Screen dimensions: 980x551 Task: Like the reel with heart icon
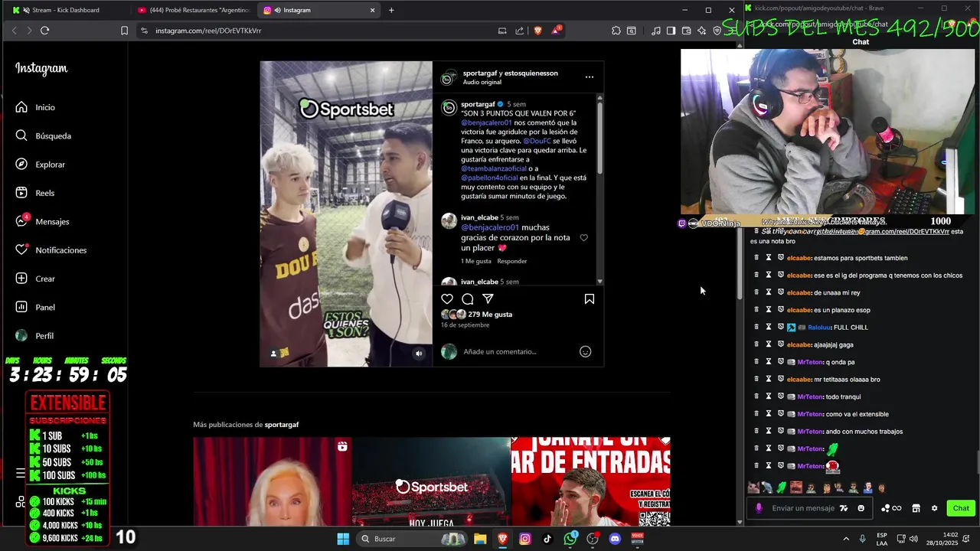(447, 299)
